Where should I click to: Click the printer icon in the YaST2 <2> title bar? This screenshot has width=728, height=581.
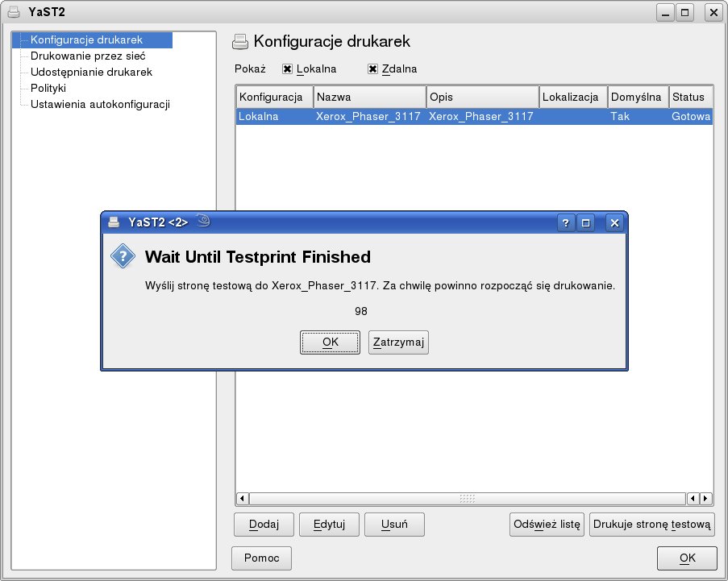point(114,222)
